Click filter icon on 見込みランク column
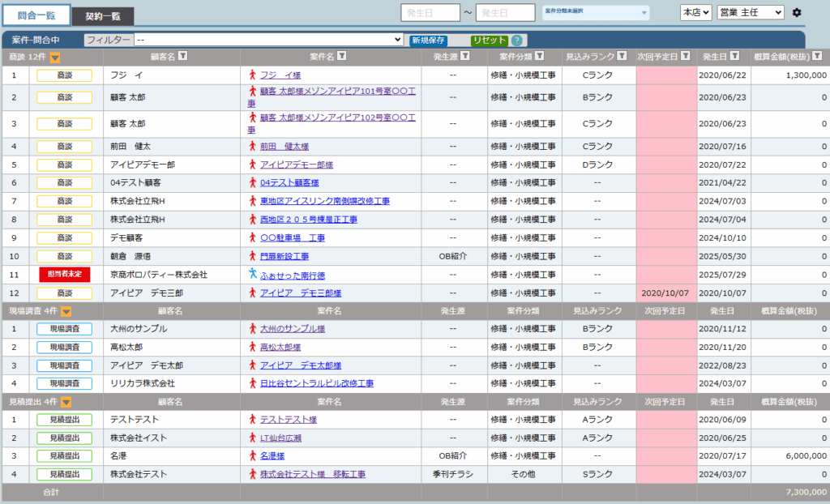Viewport: 830px width, 504px height. point(622,57)
